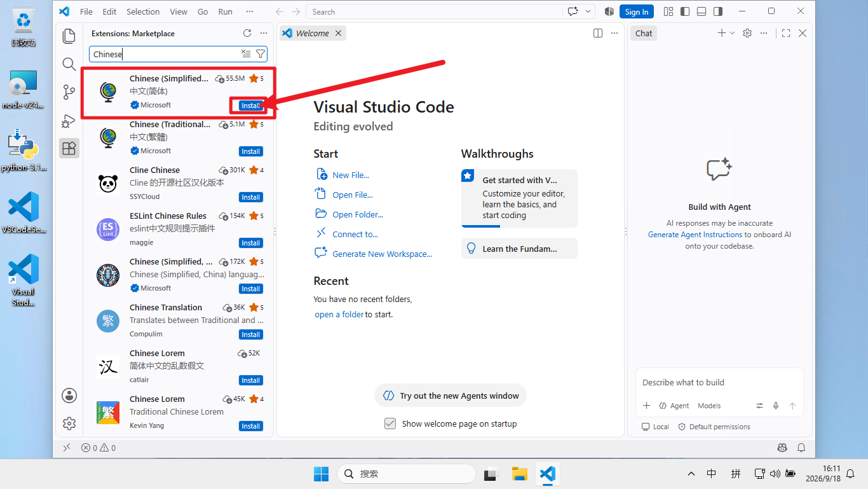Open remote window indicator in status bar

coord(67,448)
